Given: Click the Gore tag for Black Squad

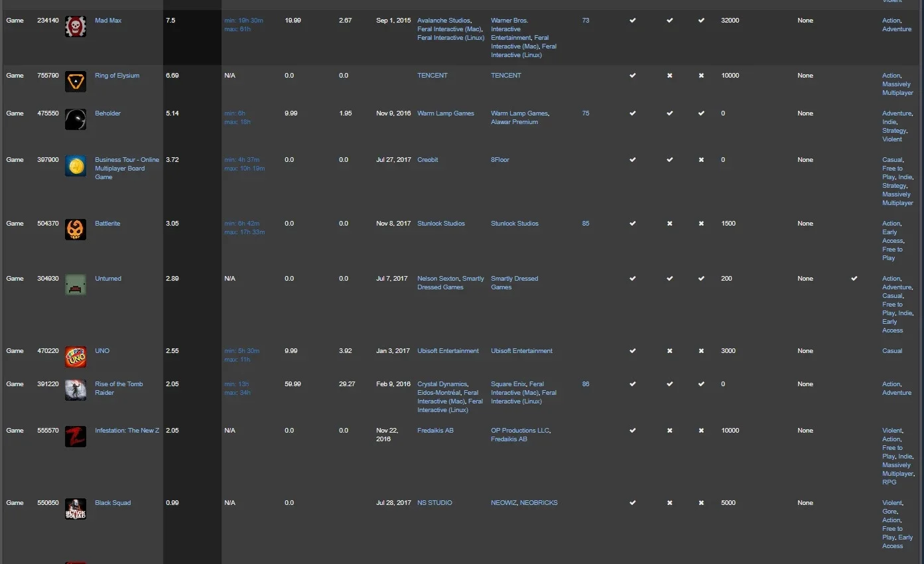Looking at the screenshot, I should (x=889, y=512).
